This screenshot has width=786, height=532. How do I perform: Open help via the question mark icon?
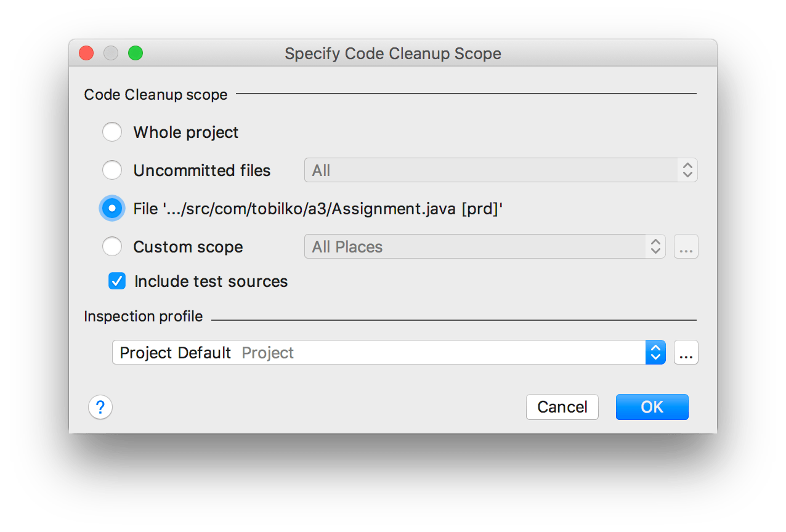coord(100,407)
